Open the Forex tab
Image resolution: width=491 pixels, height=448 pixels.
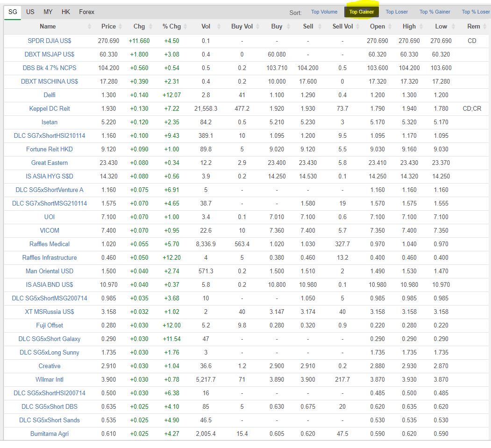click(87, 12)
